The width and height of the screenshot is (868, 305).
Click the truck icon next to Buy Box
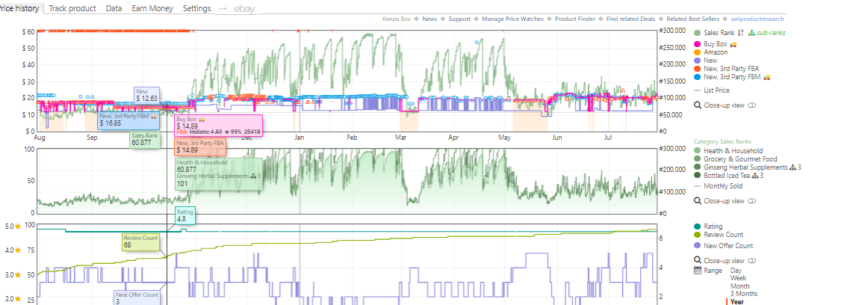[x=733, y=43]
